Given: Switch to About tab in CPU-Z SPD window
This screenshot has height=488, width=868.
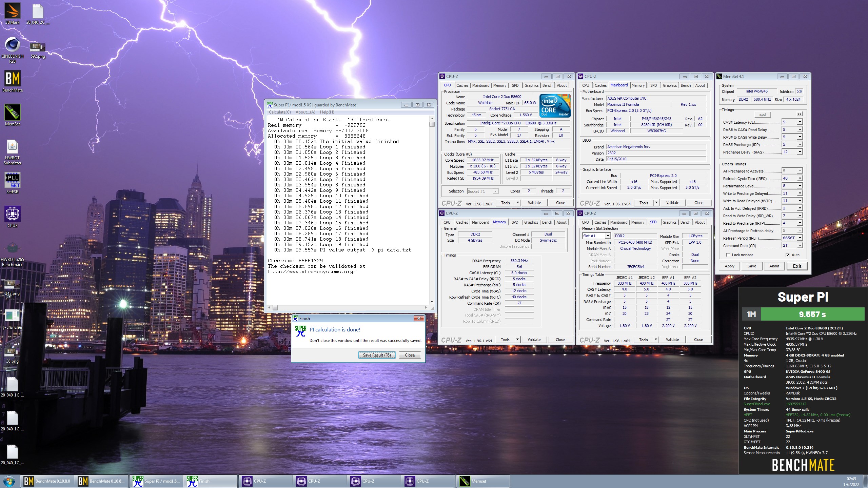Looking at the screenshot, I should [700, 222].
